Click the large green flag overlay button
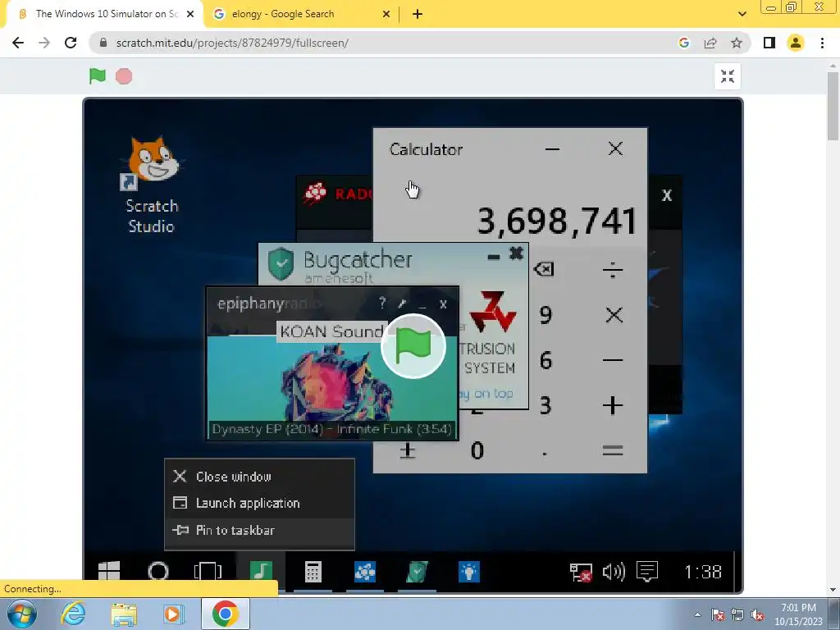The image size is (840, 630). (413, 346)
